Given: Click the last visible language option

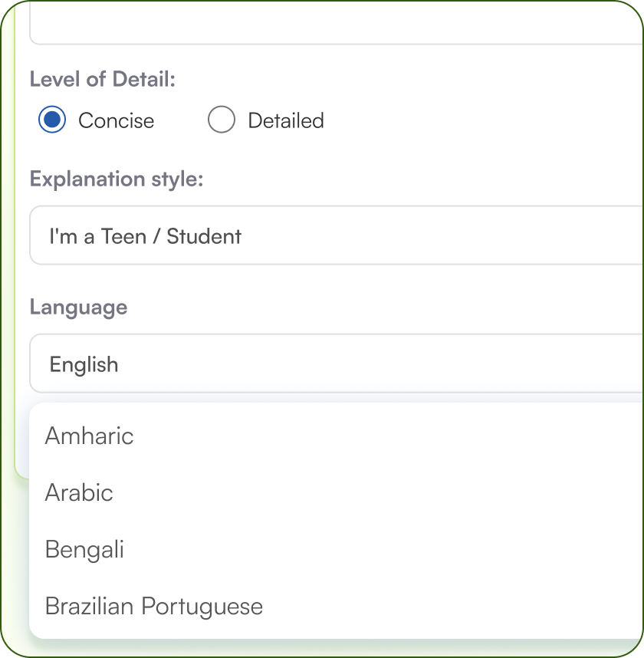Looking at the screenshot, I should tap(153, 606).
